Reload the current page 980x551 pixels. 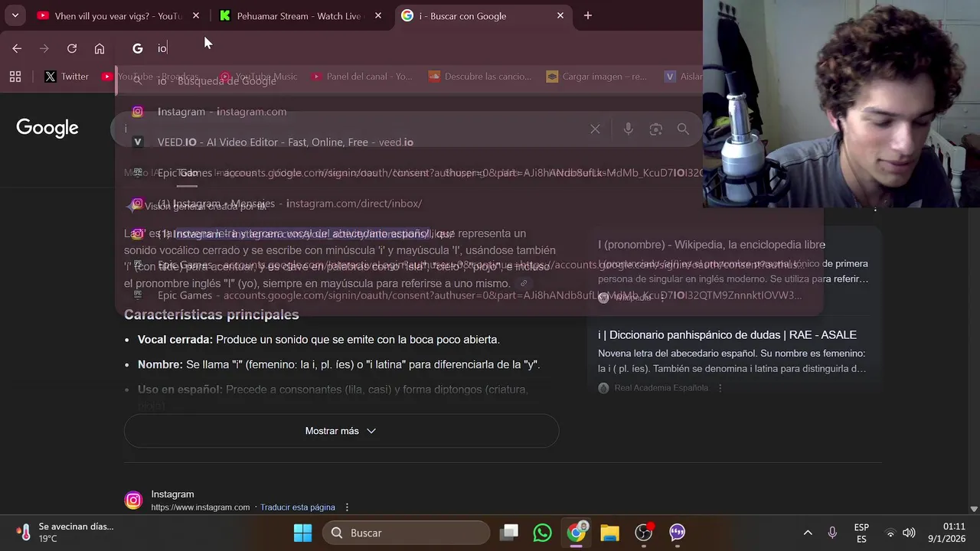[x=72, y=48]
